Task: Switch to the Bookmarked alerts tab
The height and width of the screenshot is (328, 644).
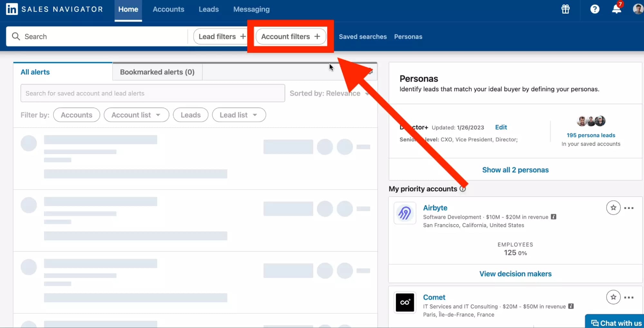Action: click(x=157, y=72)
